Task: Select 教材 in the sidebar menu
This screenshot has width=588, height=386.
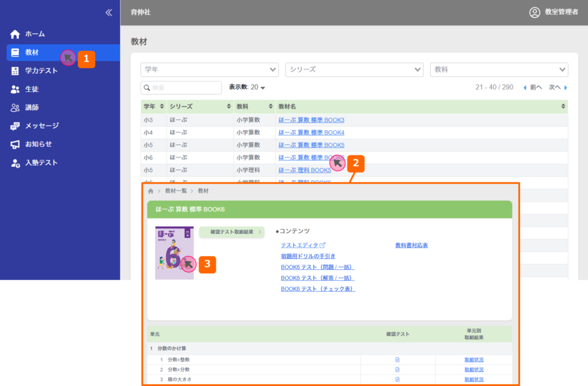Action: (32, 52)
